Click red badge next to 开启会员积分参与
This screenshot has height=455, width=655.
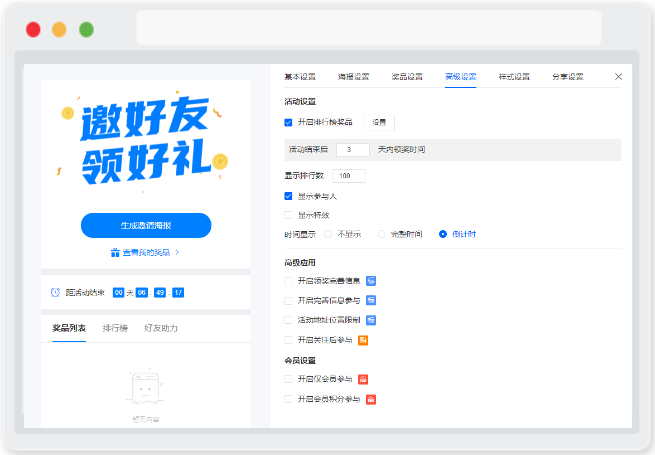click(x=371, y=399)
